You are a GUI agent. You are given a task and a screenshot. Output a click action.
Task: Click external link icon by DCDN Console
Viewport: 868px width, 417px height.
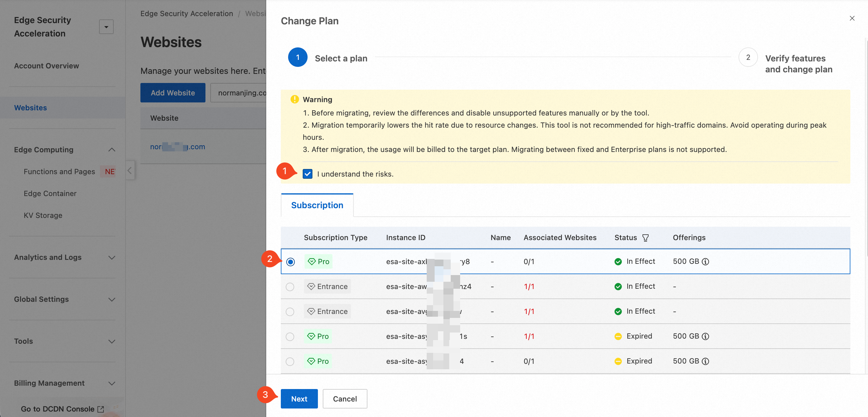pyautogui.click(x=100, y=409)
